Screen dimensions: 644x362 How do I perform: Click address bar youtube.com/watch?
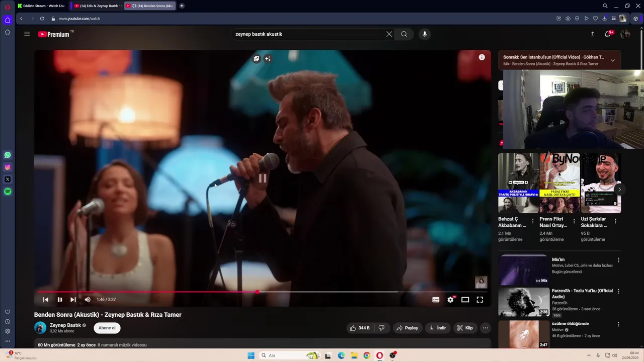click(x=79, y=19)
